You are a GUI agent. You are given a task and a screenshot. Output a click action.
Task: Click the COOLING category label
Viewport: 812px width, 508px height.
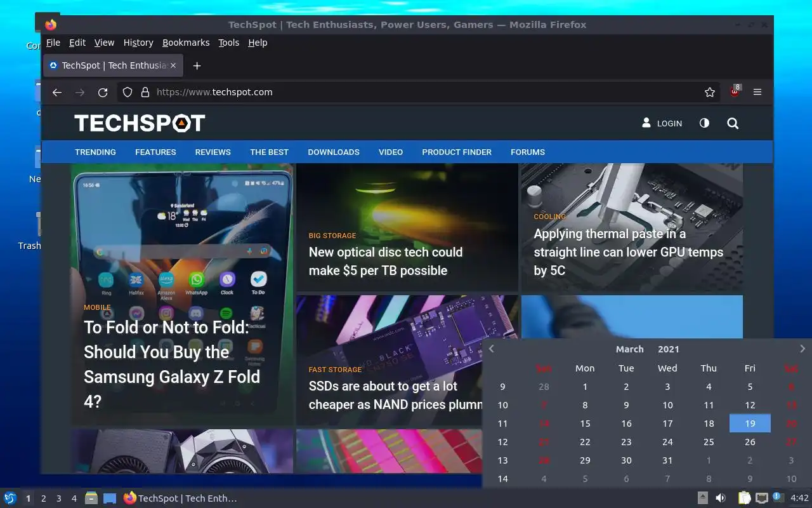coord(549,217)
